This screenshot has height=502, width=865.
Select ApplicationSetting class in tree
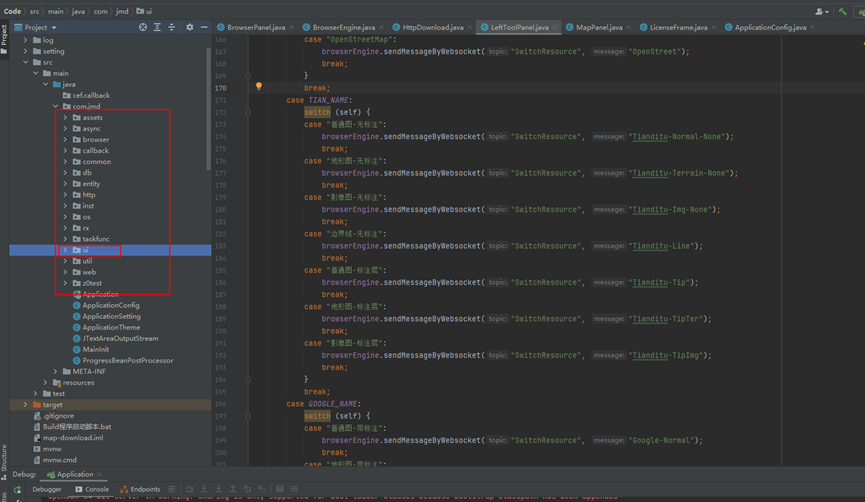[x=111, y=316]
